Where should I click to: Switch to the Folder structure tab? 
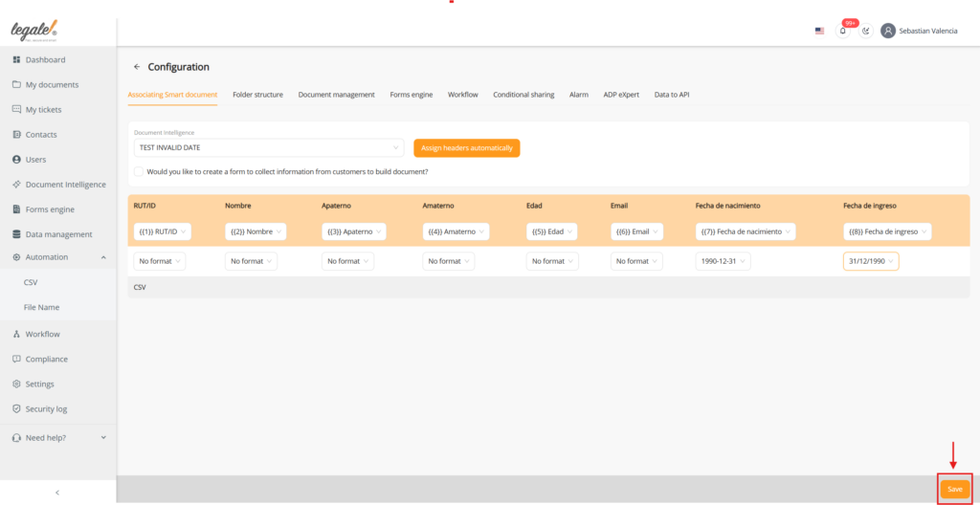click(x=258, y=95)
